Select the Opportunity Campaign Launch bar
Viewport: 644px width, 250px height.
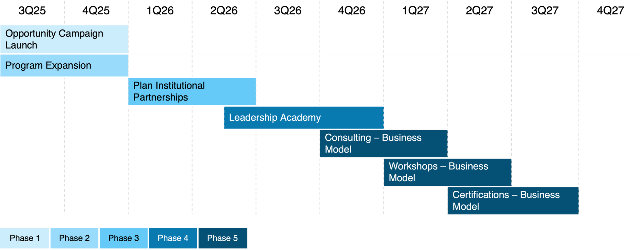(x=64, y=39)
